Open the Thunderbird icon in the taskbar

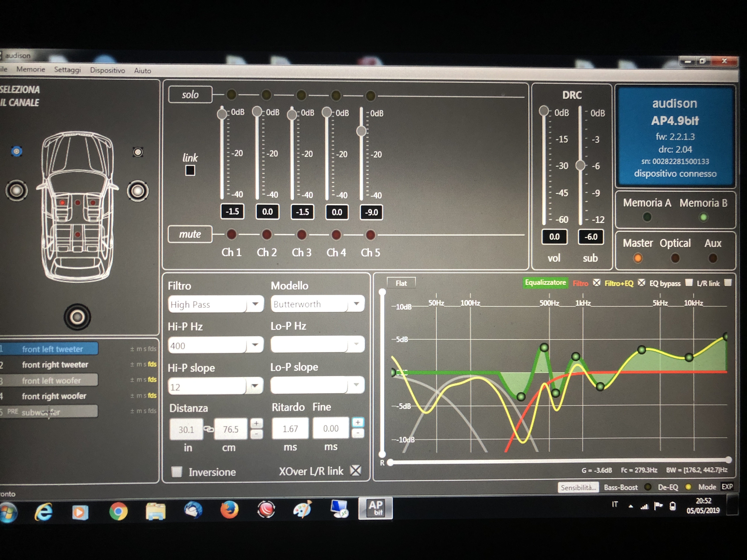pos(193,510)
